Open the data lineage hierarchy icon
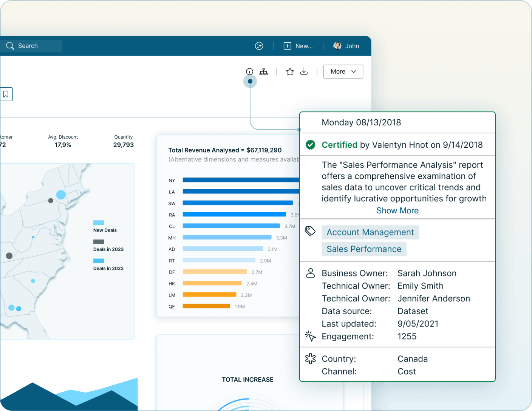Viewport: 532px width, 411px height. coord(263,71)
